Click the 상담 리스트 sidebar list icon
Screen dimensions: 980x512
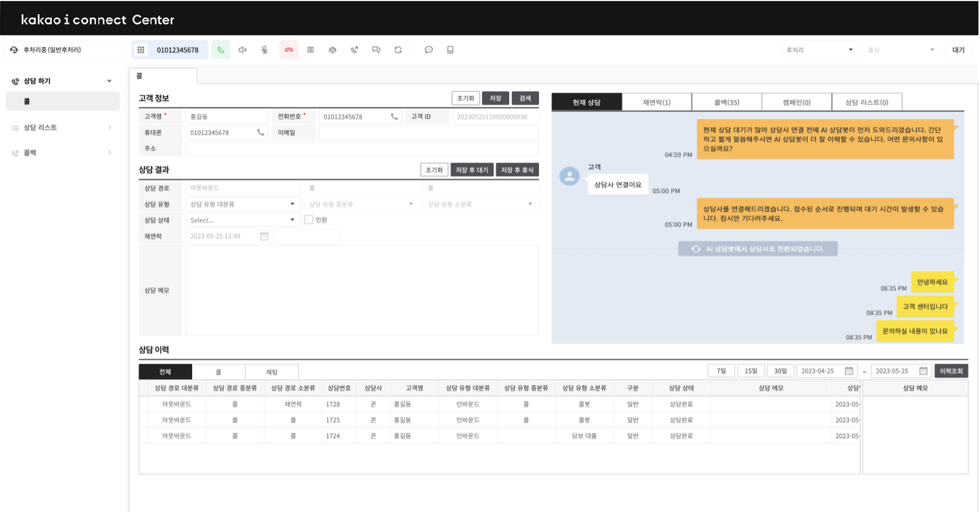click(x=15, y=128)
